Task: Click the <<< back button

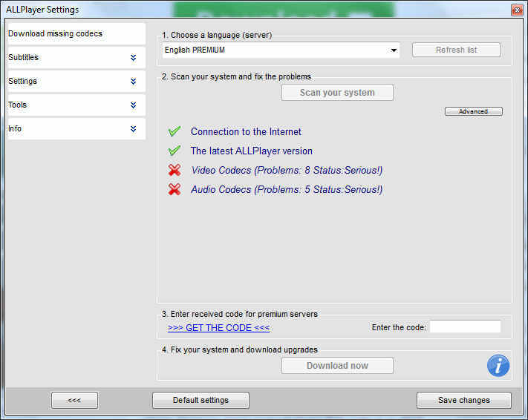Action: pyautogui.click(x=74, y=400)
